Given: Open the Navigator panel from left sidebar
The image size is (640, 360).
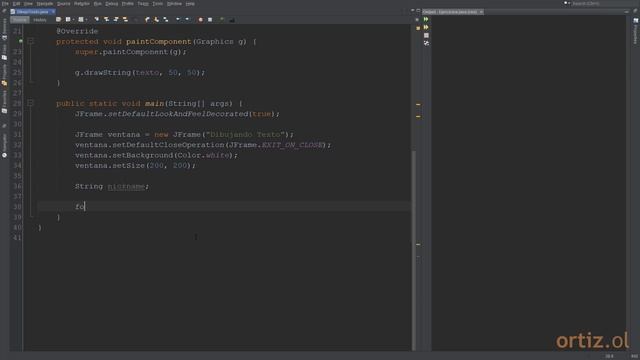Looking at the screenshot, I should [4, 146].
